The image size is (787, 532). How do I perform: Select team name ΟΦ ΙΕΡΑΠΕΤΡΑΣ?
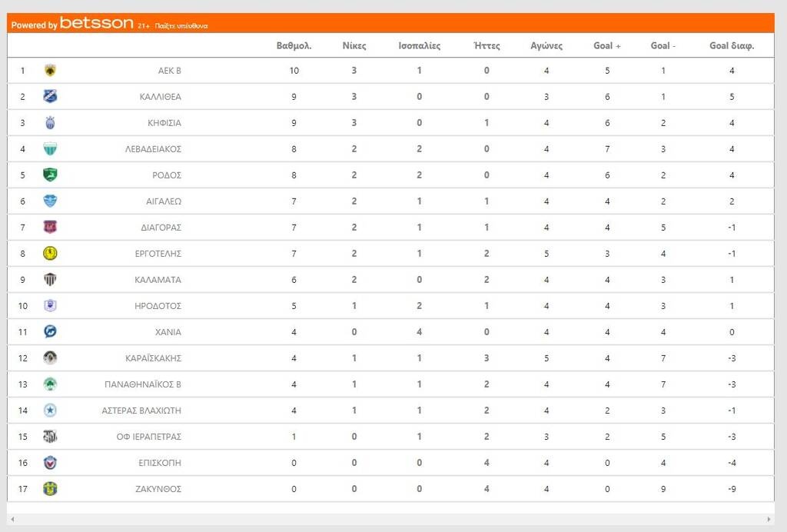click(148, 436)
